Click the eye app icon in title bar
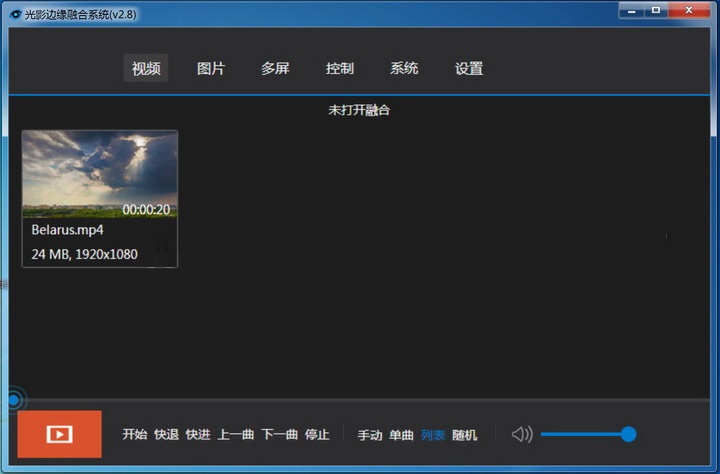This screenshot has height=474, width=720. [16, 14]
